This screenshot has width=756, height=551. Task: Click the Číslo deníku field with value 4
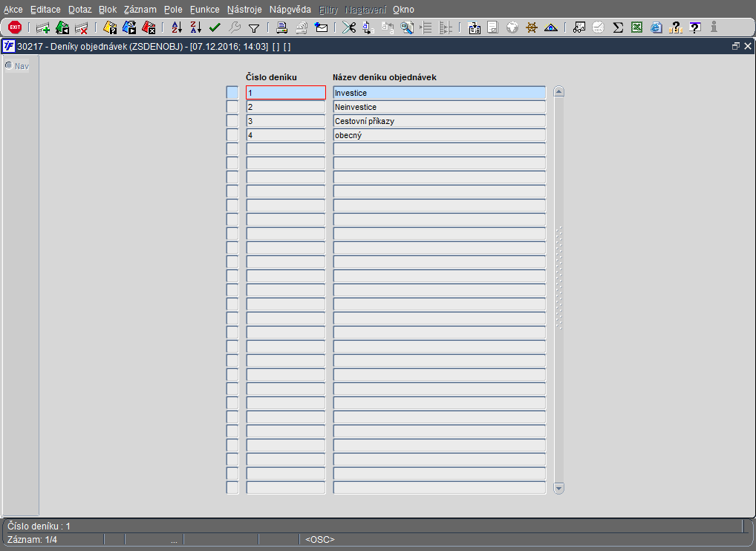[x=285, y=135]
